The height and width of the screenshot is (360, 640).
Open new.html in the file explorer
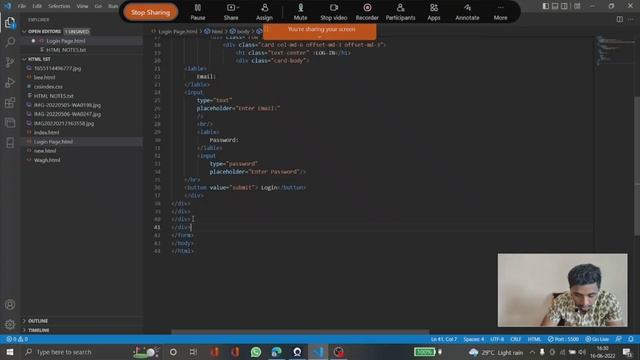coord(82,151)
